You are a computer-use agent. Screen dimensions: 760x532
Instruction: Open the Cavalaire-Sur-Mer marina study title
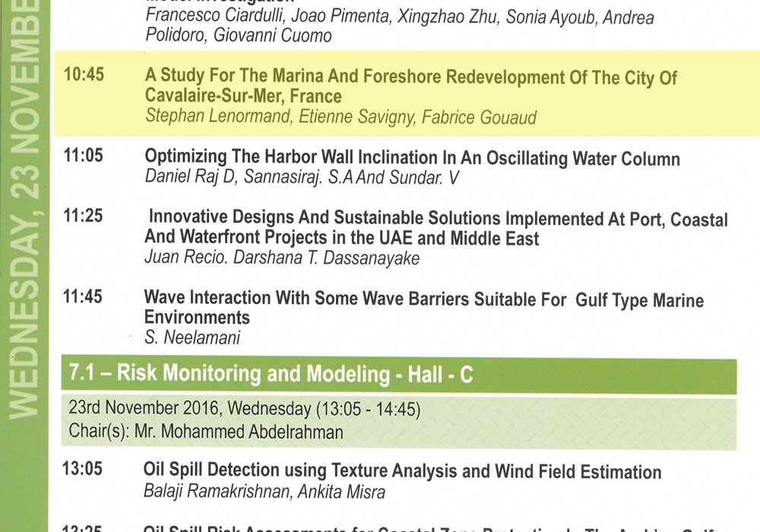click(x=410, y=86)
